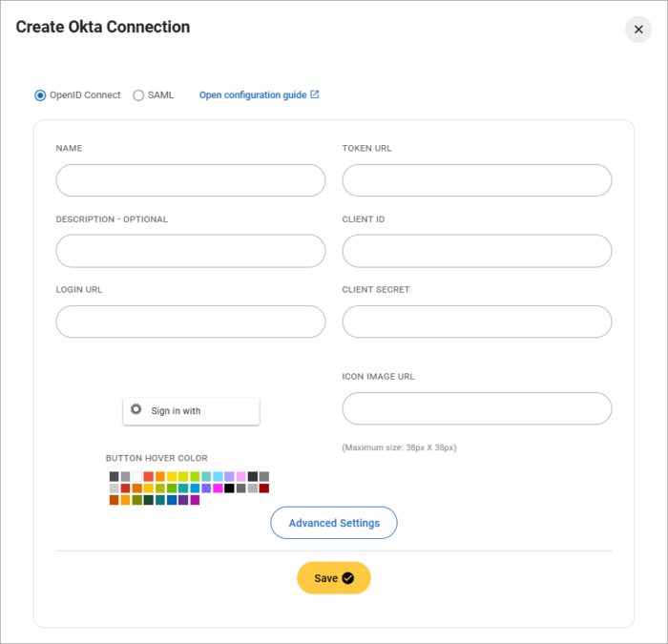The height and width of the screenshot is (644, 668).
Task: Select the maroon dark red swatch
Action: pyautogui.click(x=264, y=488)
